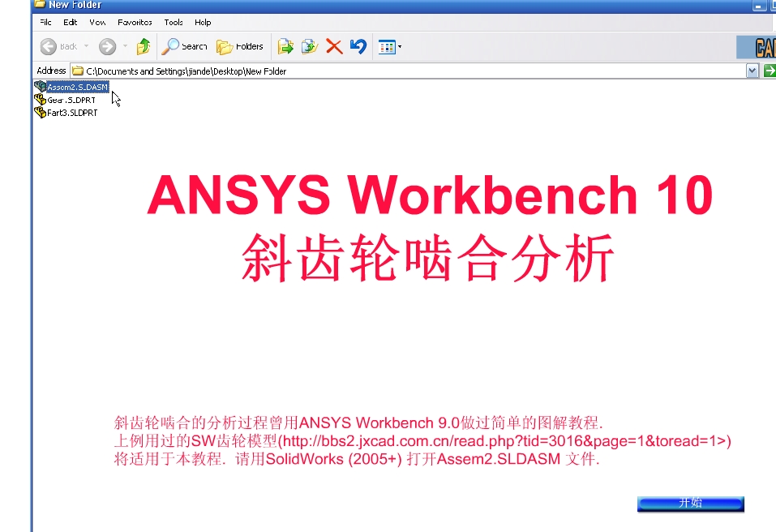Select the Assem2.SLDASM assembly file icon

[x=73, y=87]
